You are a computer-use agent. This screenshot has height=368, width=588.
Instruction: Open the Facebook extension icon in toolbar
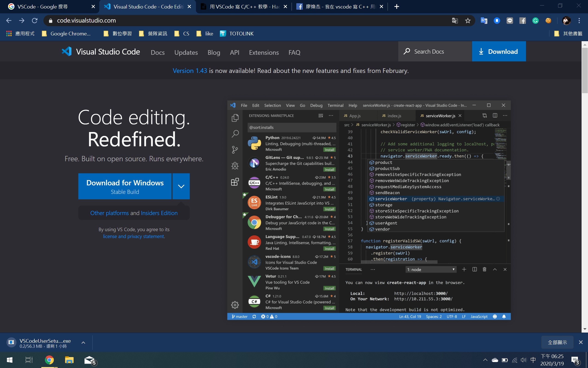point(523,21)
